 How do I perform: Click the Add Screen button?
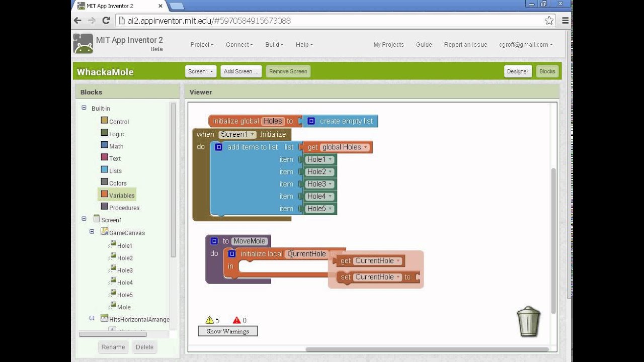point(241,71)
